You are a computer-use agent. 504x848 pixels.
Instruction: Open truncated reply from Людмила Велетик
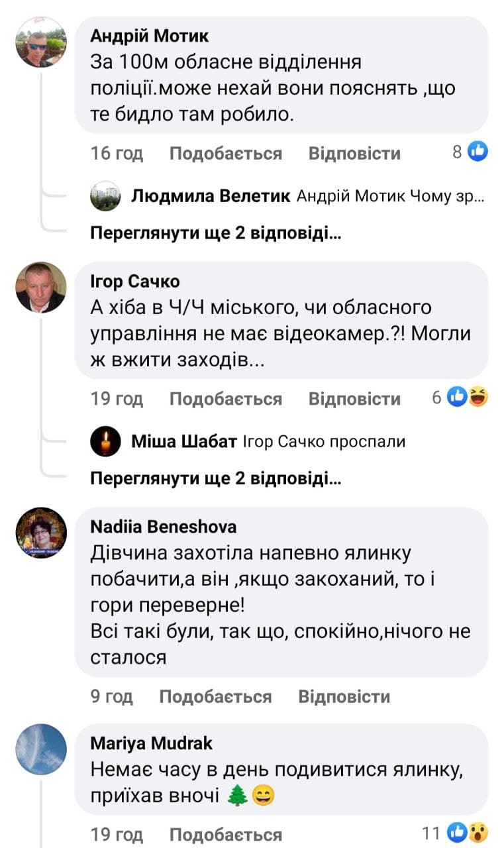[391, 196]
